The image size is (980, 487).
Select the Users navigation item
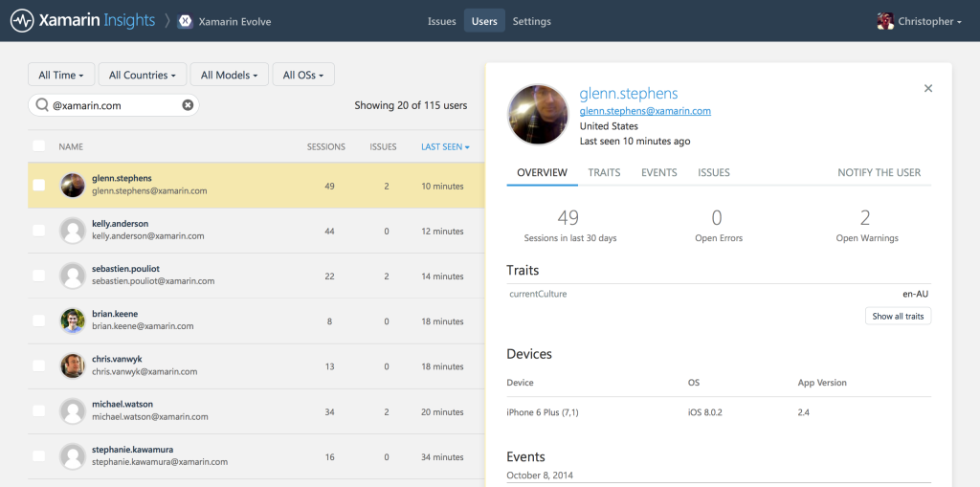484,21
